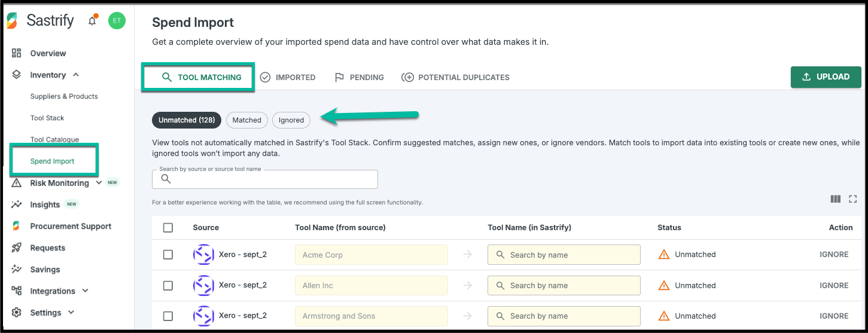The width and height of the screenshot is (868, 333).
Task: Click the Savings sidebar icon
Action: pyautogui.click(x=17, y=270)
